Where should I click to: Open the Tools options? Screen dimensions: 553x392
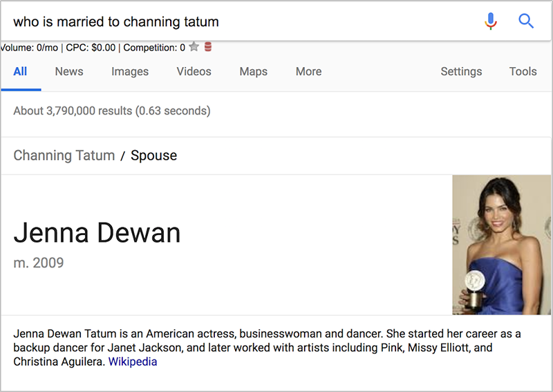(x=523, y=71)
